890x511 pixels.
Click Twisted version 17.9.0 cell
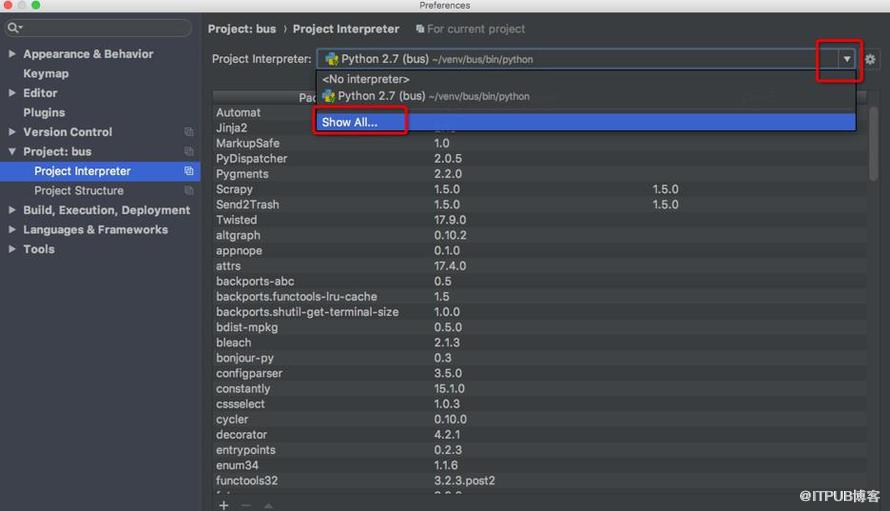[x=450, y=220]
